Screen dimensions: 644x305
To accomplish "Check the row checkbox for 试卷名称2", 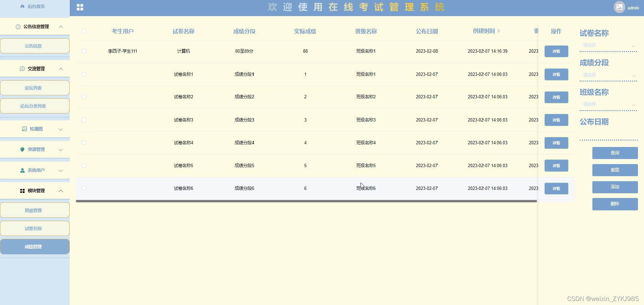I will (x=84, y=97).
